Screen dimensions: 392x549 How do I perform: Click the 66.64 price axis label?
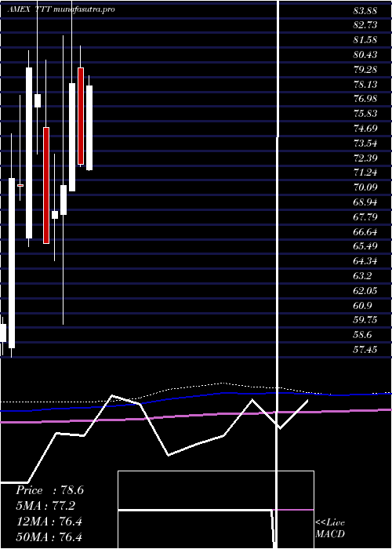365,232
